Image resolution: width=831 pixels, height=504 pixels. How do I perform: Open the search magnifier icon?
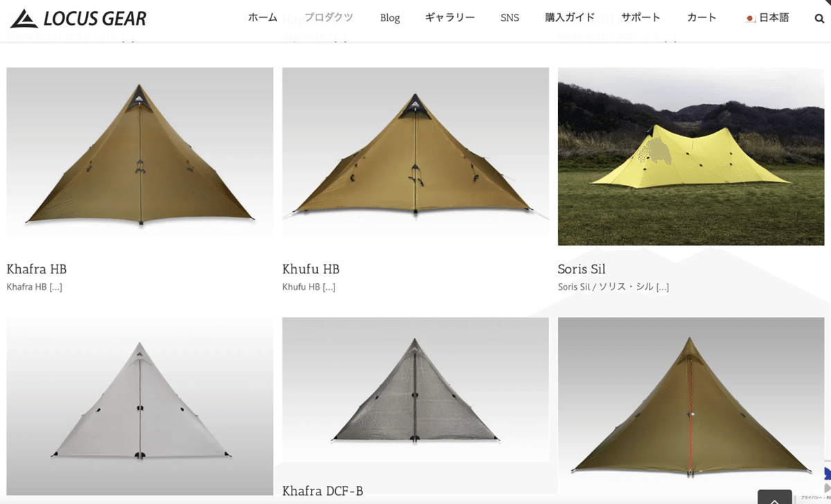[x=819, y=19]
